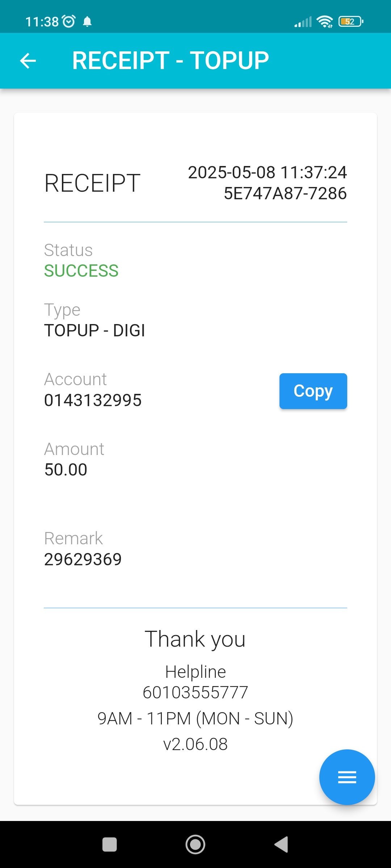
Task: Tap the remark value 29629369
Action: point(83,559)
